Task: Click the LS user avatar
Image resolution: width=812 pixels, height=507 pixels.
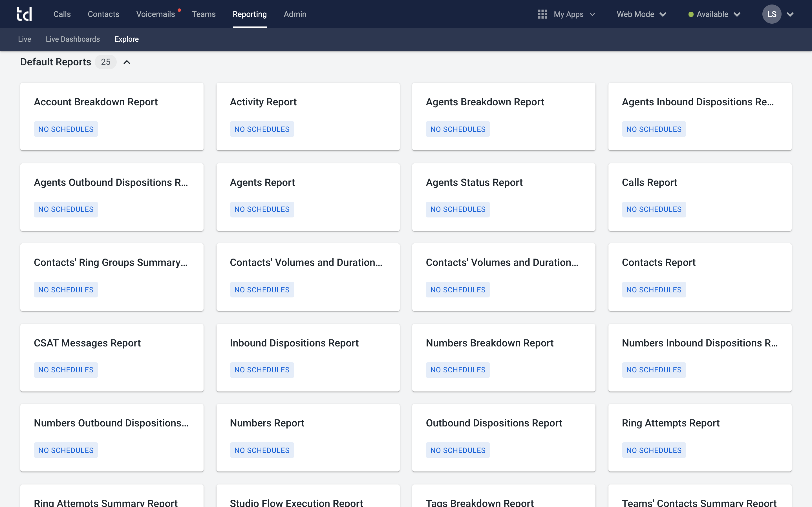Action: (771, 14)
